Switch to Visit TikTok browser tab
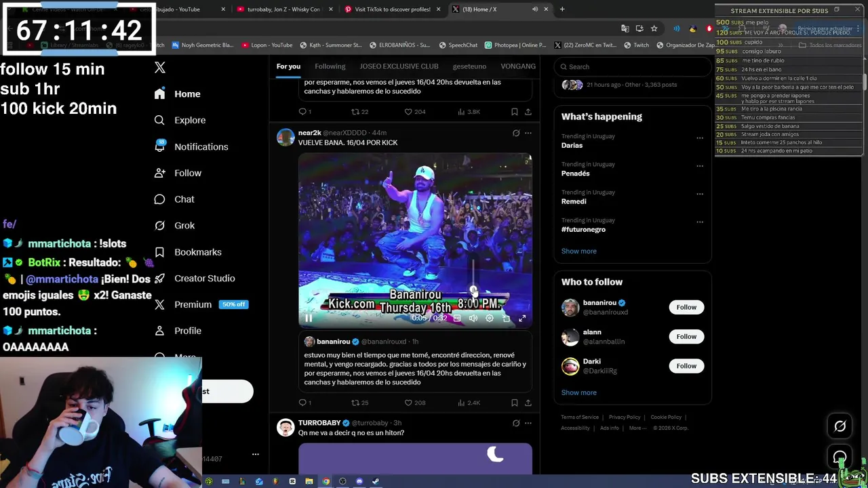The image size is (868, 488). point(393,9)
